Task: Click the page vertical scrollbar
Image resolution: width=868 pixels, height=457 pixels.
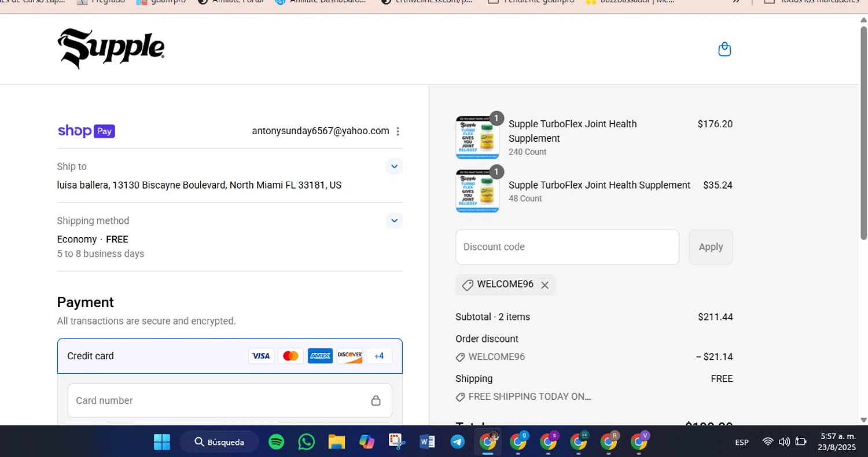Action: click(863, 132)
